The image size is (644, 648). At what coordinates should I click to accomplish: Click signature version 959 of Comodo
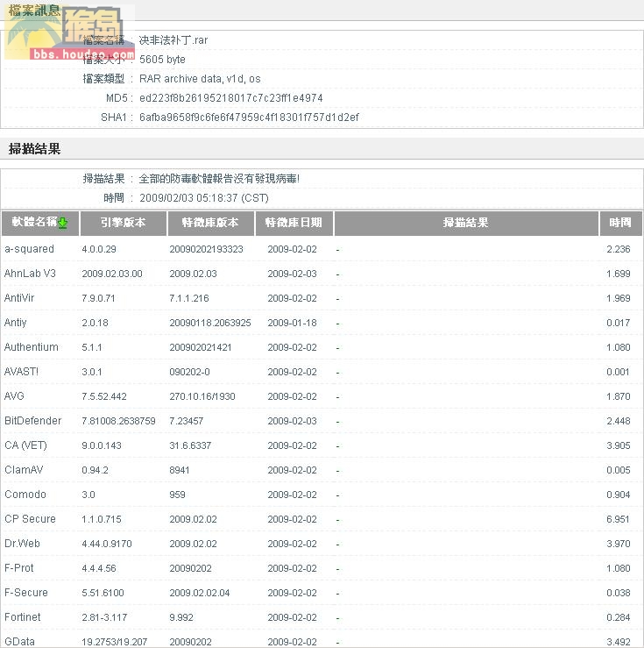[x=177, y=495]
